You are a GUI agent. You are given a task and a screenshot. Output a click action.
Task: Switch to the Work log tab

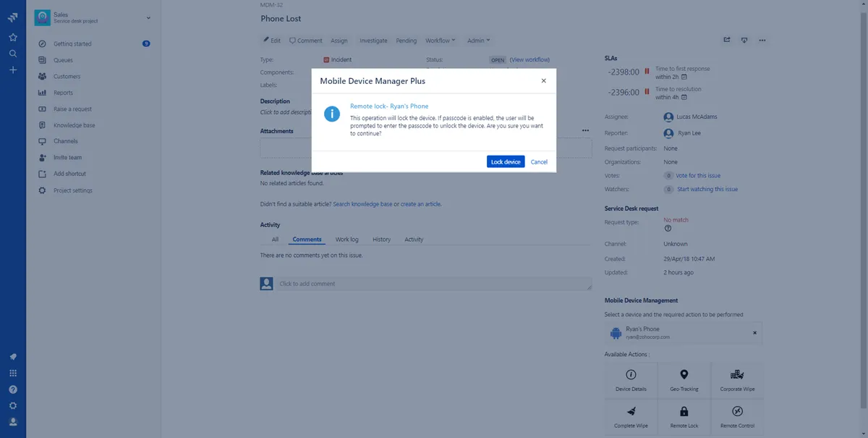pyautogui.click(x=347, y=240)
